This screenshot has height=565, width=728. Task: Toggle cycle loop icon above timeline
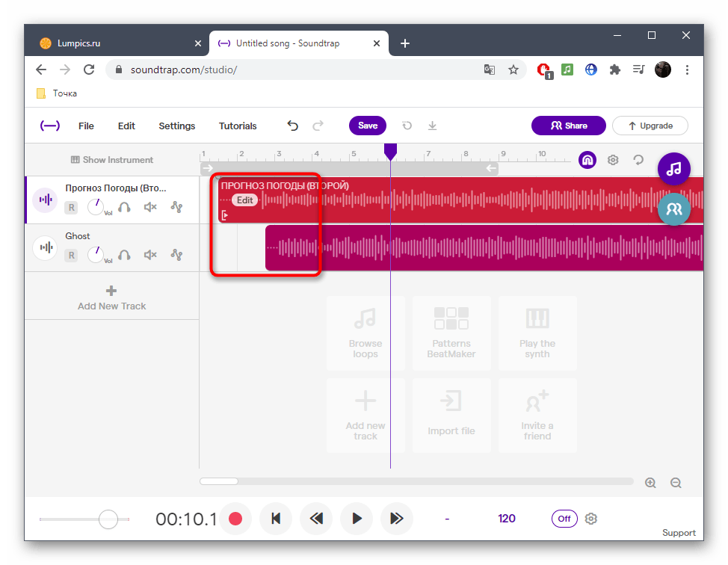638,160
